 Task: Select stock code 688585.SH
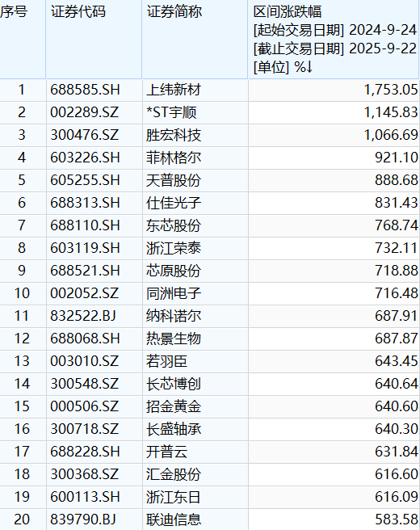(x=85, y=90)
